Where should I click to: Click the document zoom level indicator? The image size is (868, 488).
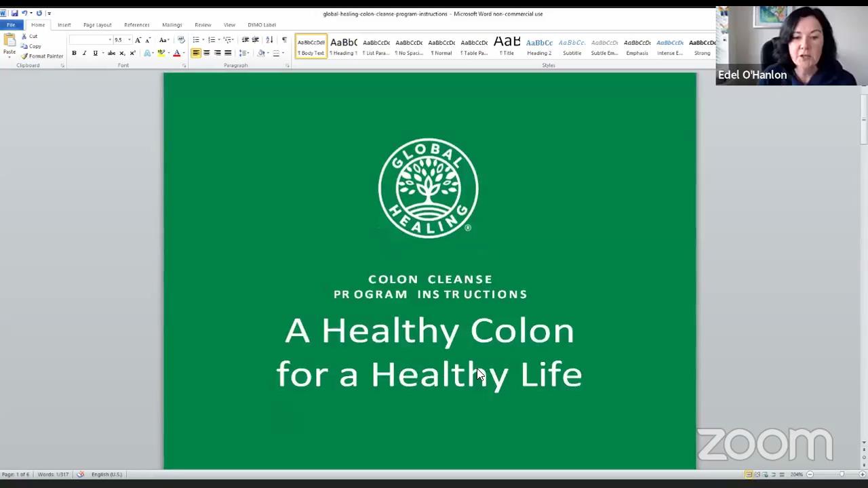pyautogui.click(x=796, y=474)
